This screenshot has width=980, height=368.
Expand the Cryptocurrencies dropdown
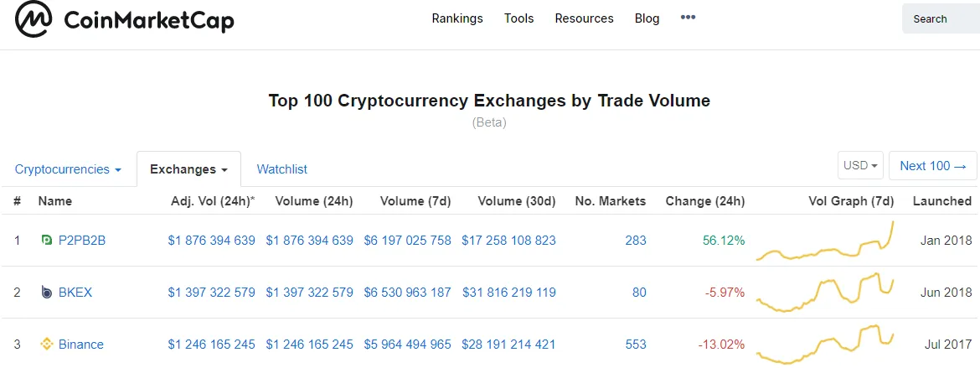click(x=68, y=169)
